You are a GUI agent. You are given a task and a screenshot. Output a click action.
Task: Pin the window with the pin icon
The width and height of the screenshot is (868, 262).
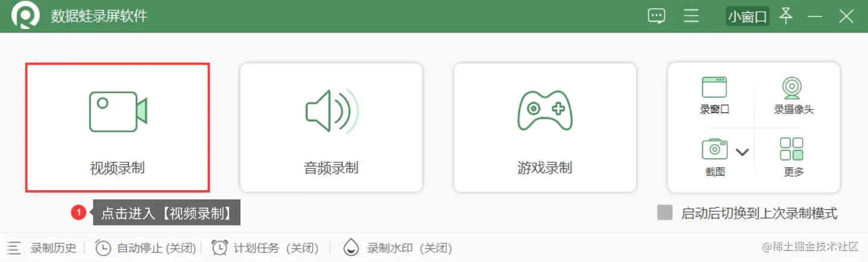click(x=785, y=16)
